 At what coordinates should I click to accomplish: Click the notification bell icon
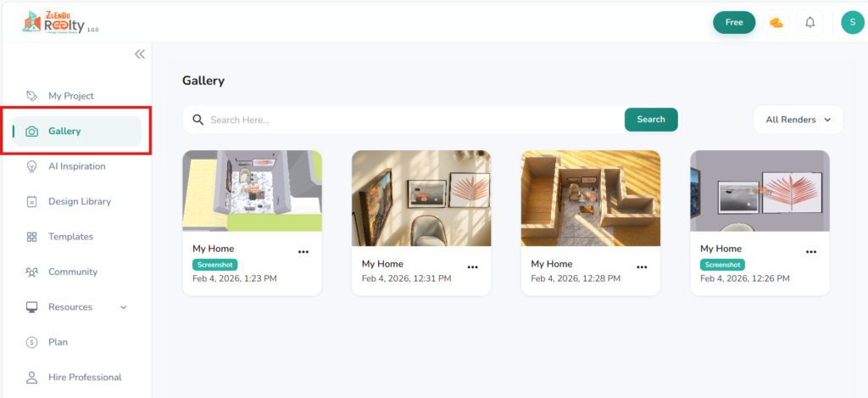[x=810, y=23]
